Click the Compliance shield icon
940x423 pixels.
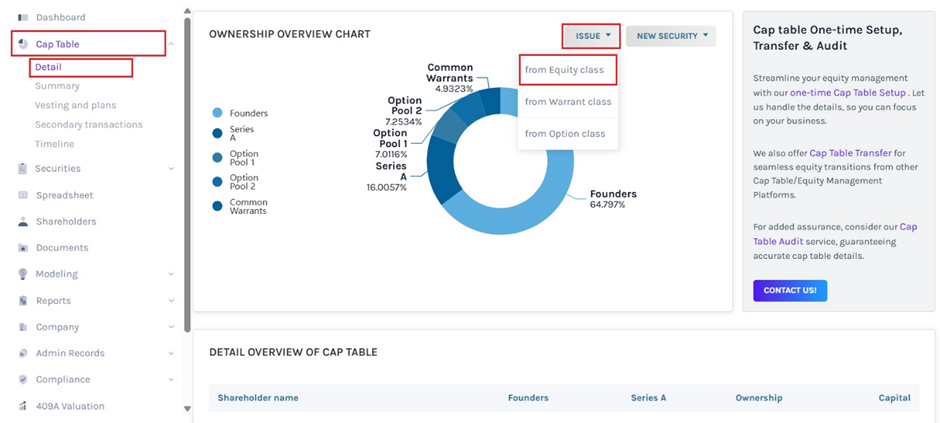coord(23,380)
